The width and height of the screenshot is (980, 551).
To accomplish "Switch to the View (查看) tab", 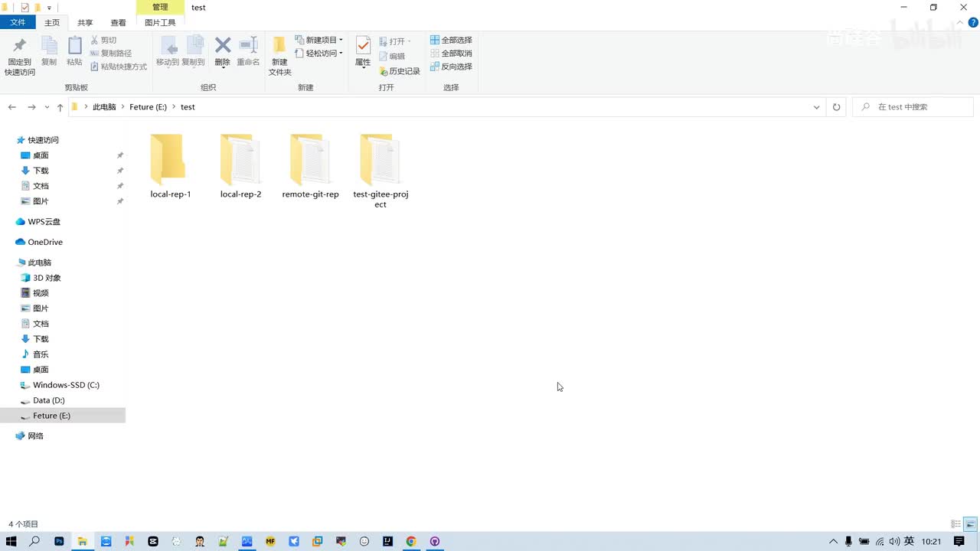I will point(119,23).
